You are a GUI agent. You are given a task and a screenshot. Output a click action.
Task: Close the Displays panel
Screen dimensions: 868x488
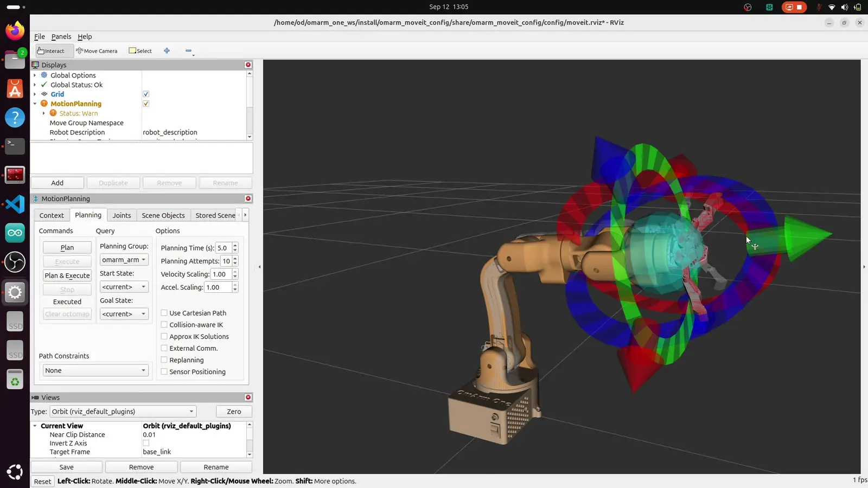pos(248,65)
